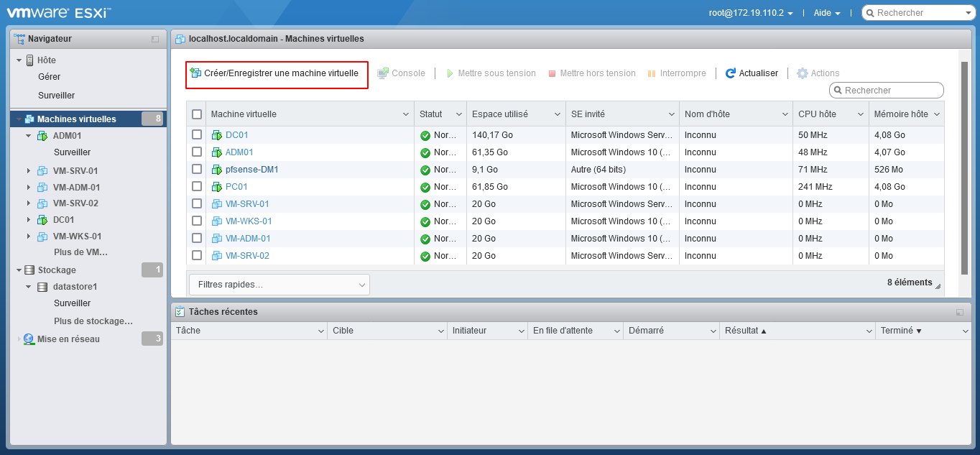Click the minimize icon of the Navigateur panel
Image resolution: width=980 pixels, height=455 pixels.
(x=155, y=39)
